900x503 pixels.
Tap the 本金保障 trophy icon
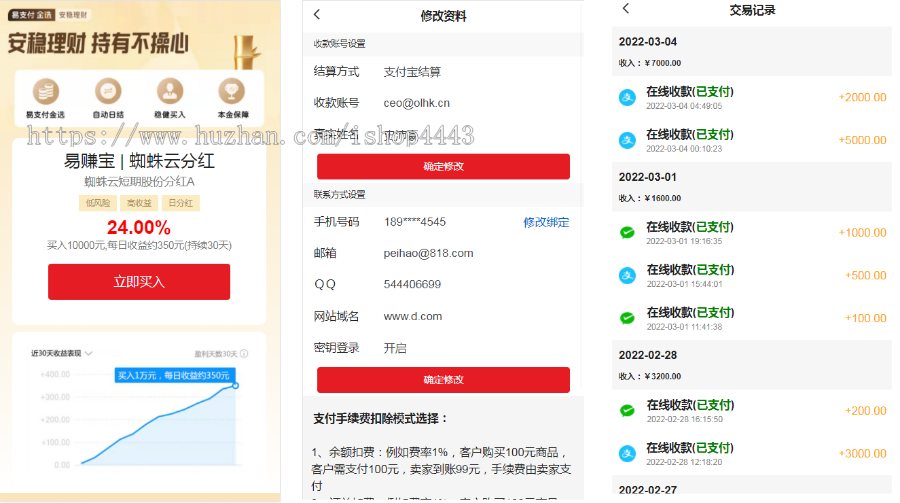point(232,91)
